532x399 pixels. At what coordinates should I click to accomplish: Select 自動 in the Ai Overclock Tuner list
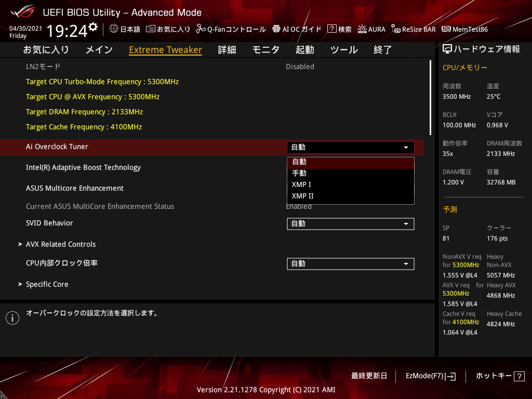click(351, 162)
